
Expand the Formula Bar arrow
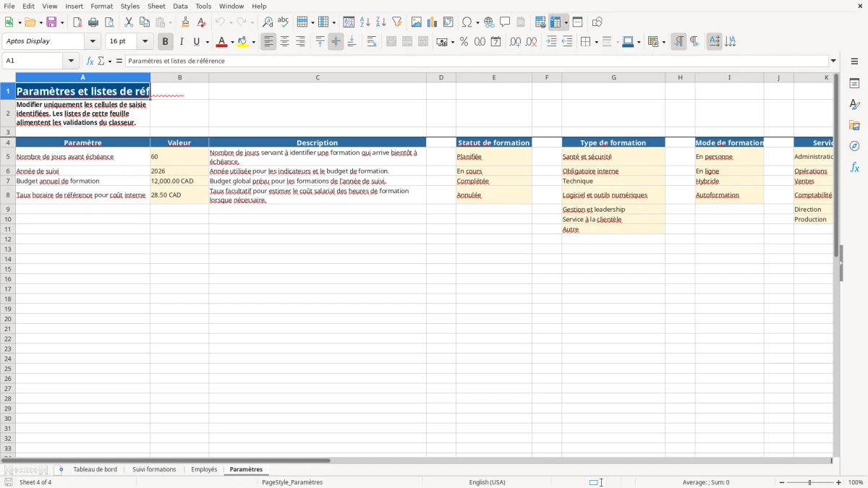pos(833,61)
